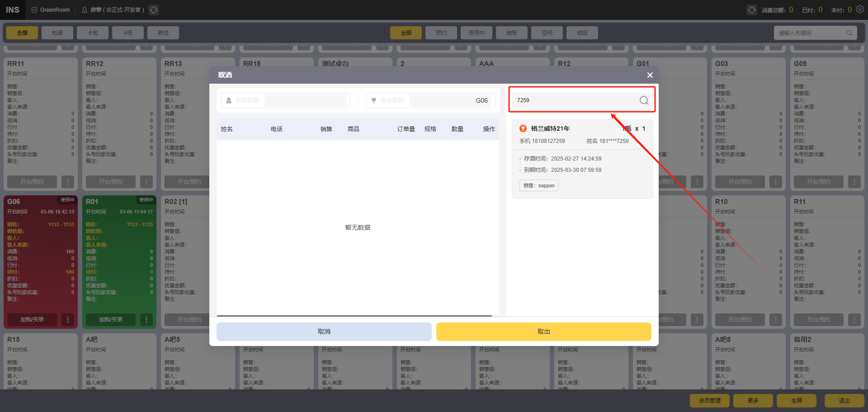Image resolution: width=868 pixels, height=412 pixels.
Task: Click the 操作 column header
Action: [489, 129]
